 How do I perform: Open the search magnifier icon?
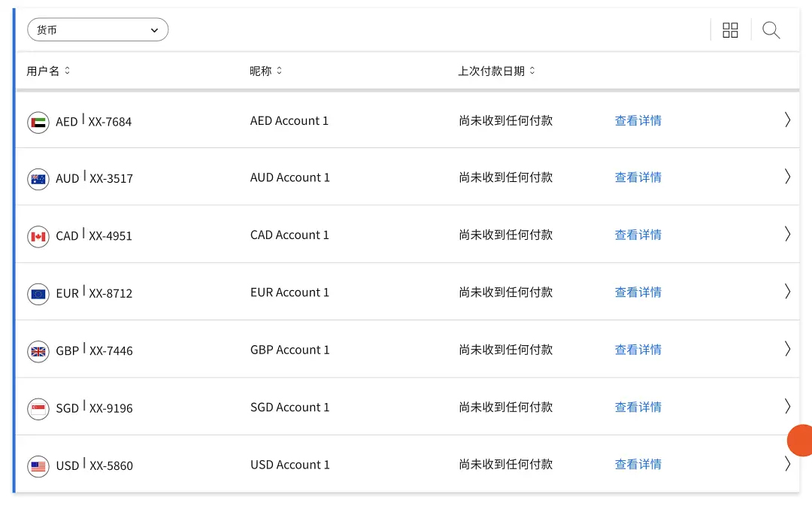(x=771, y=30)
